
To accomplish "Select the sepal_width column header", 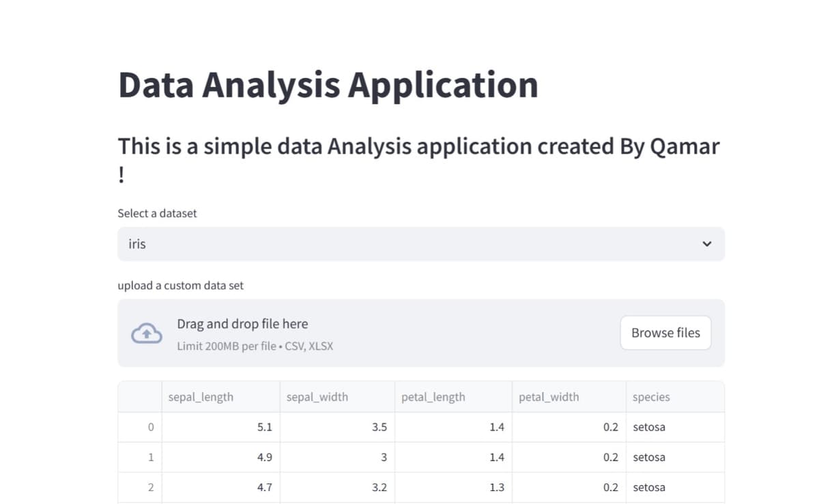I will point(317,396).
